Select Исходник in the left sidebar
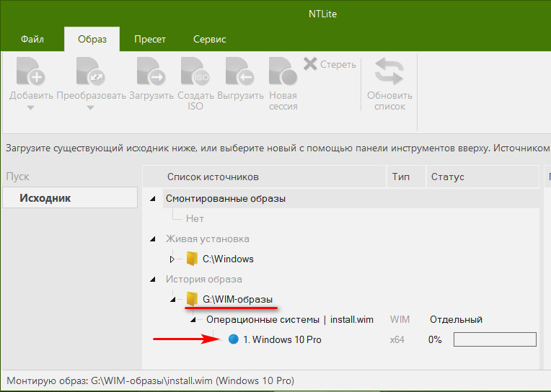 click(x=70, y=197)
